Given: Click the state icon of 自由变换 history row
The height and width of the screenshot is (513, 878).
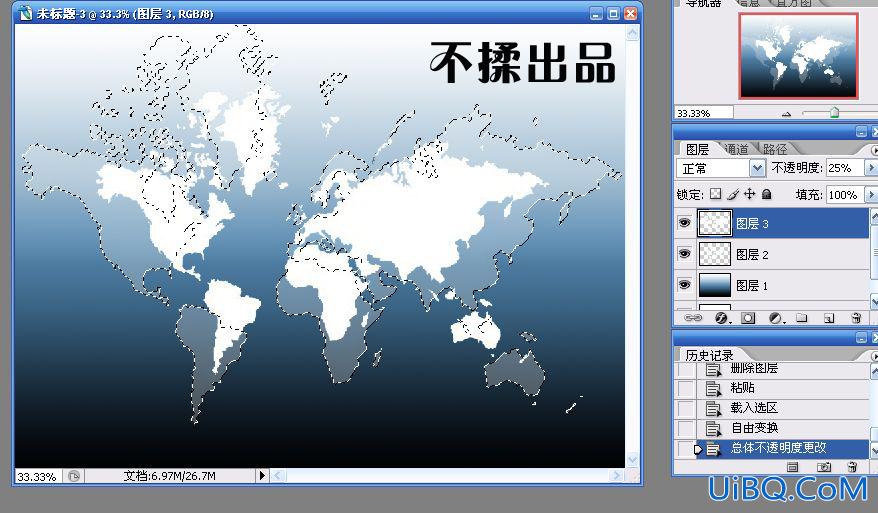Looking at the screenshot, I should [713, 428].
